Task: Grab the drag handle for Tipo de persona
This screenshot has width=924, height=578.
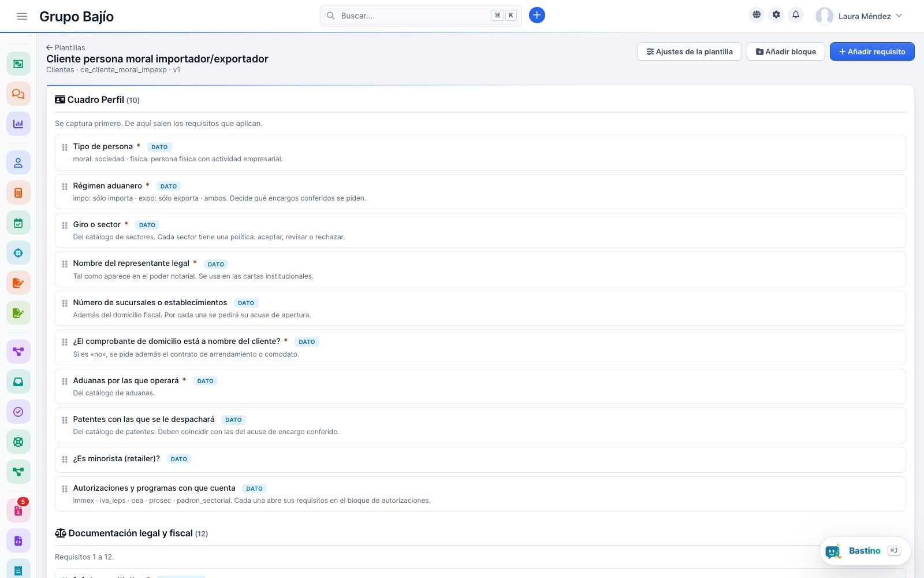Action: click(x=65, y=147)
